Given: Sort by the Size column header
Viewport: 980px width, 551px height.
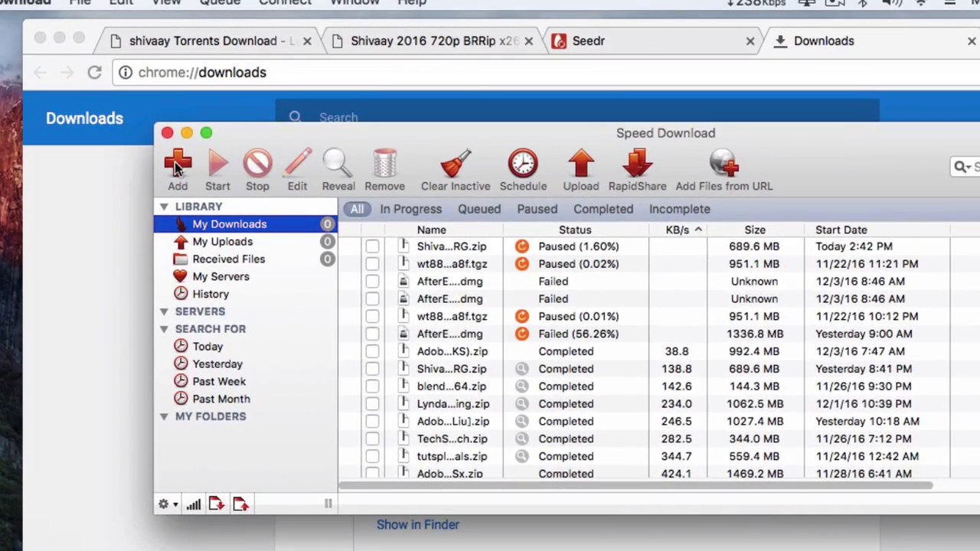Looking at the screenshot, I should (x=755, y=230).
